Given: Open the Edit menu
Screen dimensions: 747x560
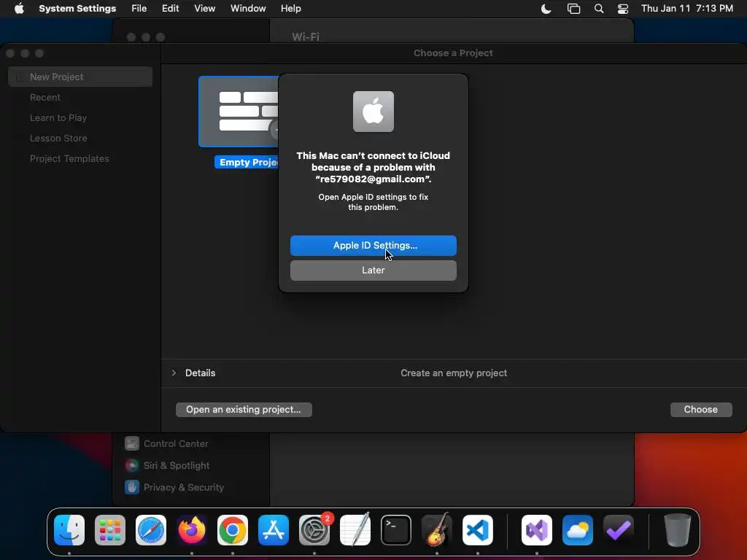Looking at the screenshot, I should (170, 9).
